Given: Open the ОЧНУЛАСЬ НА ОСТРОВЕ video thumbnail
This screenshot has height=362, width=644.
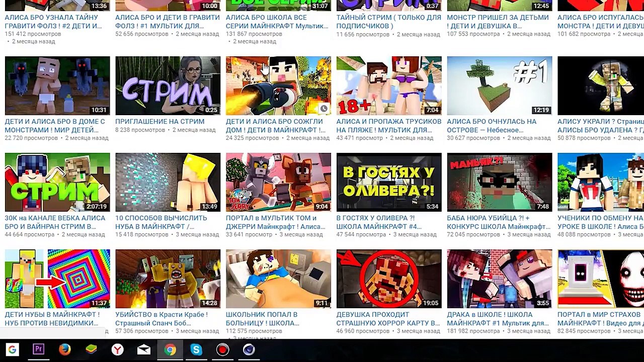Looking at the screenshot, I should [500, 85].
